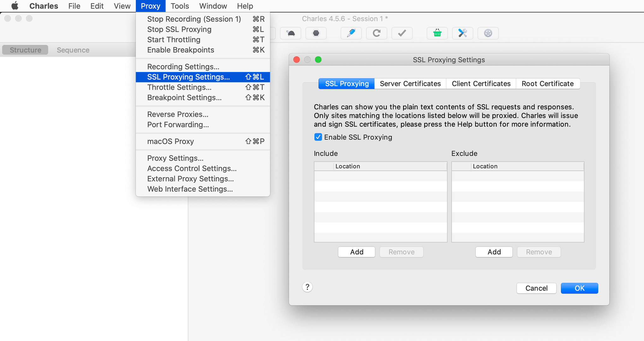The image size is (644, 341).
Task: Click green zoom button of SSL dialog
Action: coord(318,60)
